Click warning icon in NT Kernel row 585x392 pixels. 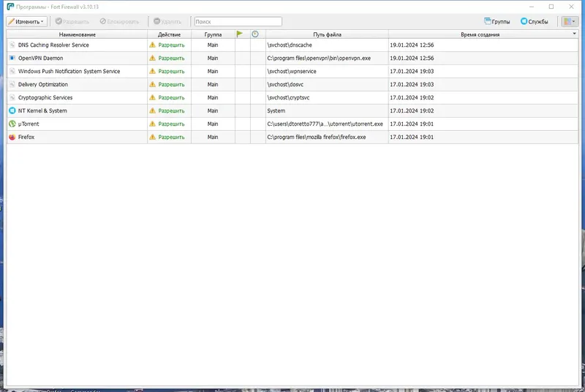[x=152, y=110]
